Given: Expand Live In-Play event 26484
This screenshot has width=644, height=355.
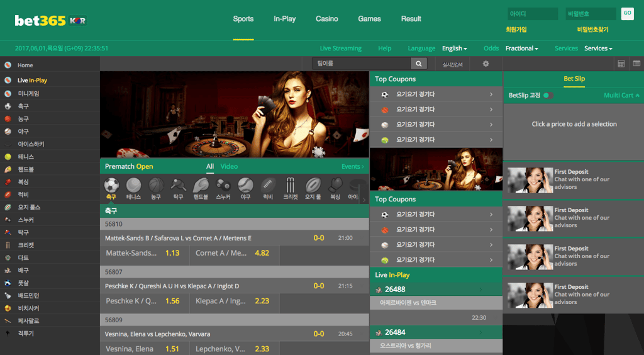Looking at the screenshot, I should coord(436,332).
